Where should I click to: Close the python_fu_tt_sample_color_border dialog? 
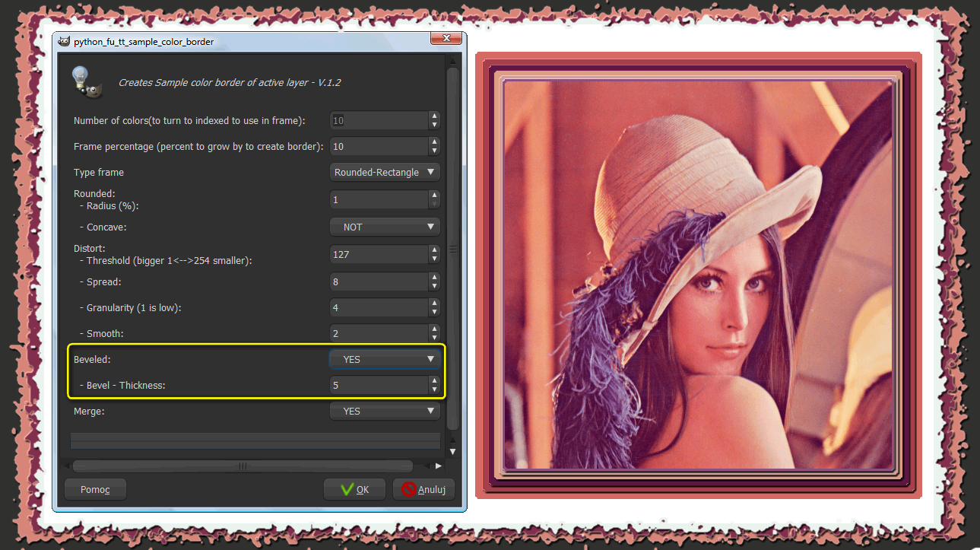pyautogui.click(x=446, y=39)
